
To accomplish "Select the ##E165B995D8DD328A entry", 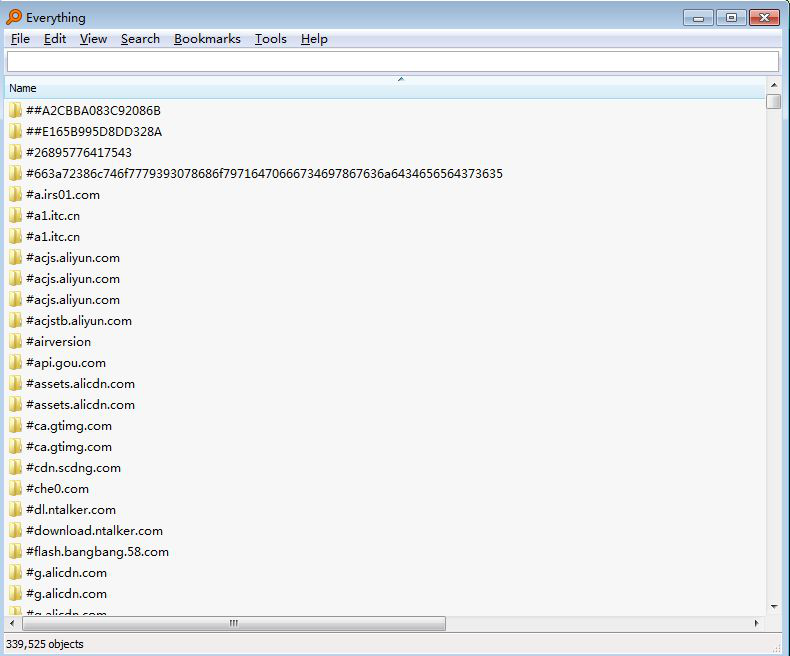I will (x=94, y=132).
